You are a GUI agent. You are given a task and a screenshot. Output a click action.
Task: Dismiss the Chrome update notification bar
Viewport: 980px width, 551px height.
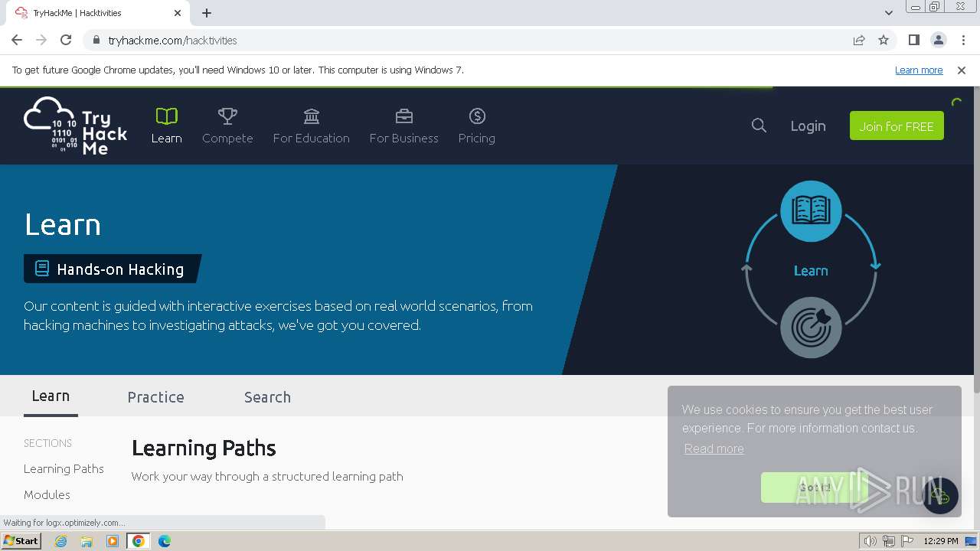[x=962, y=70]
